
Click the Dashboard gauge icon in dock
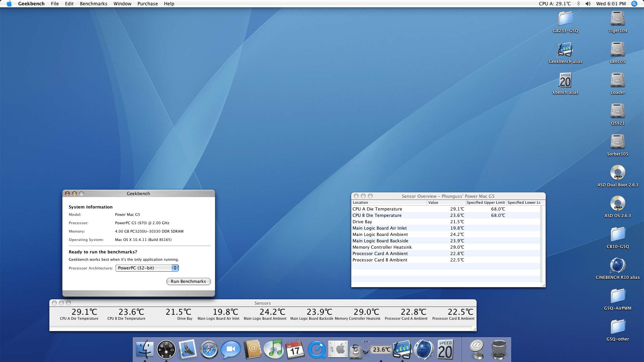coord(166,350)
